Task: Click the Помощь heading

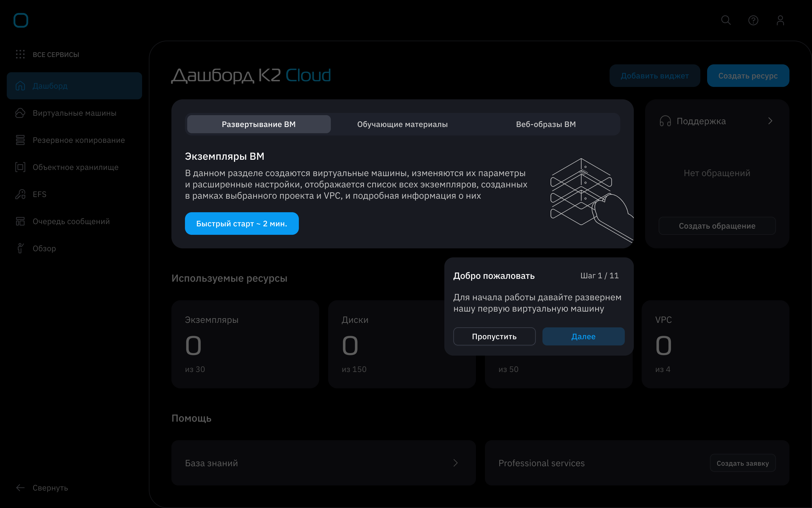Action: click(191, 418)
